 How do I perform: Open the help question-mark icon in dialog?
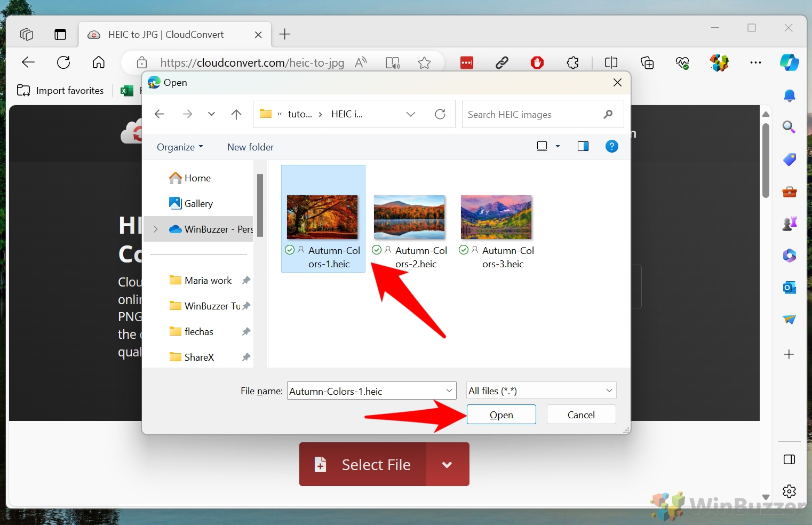click(x=611, y=146)
